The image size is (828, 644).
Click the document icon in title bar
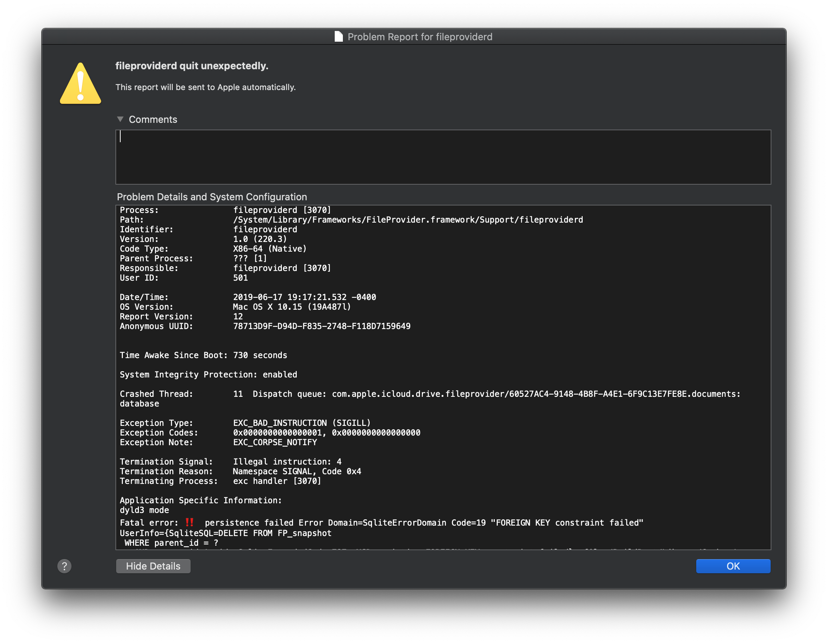(338, 37)
